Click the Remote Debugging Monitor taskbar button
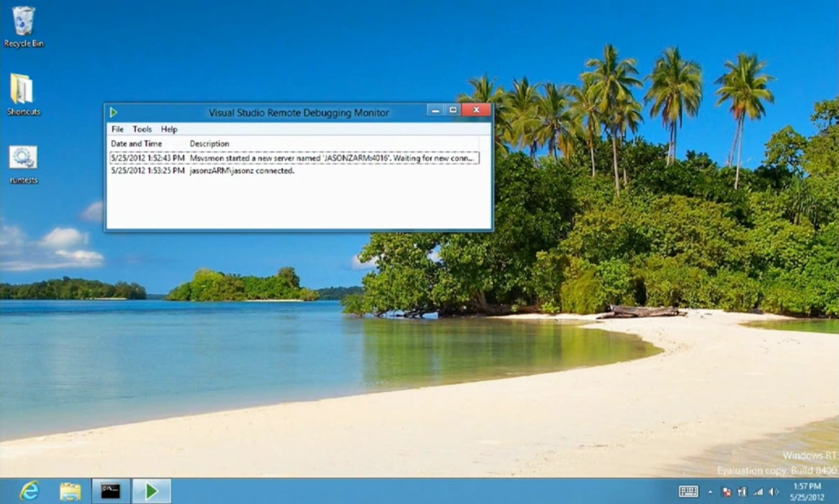 point(151,491)
